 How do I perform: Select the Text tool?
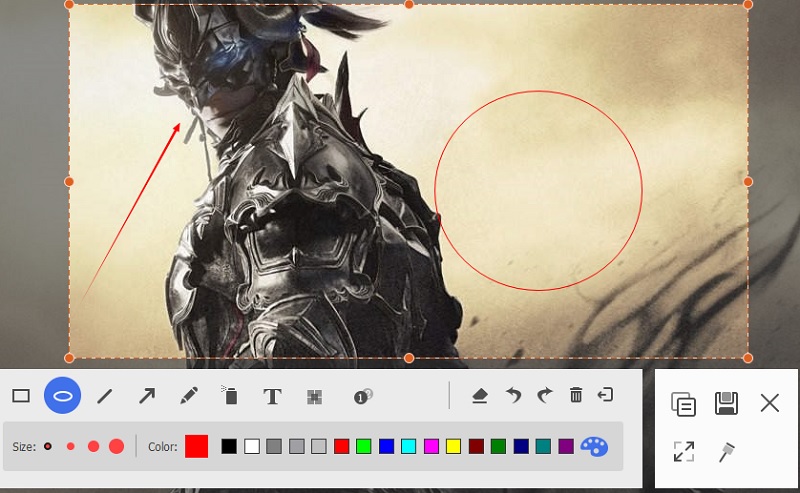(272, 396)
